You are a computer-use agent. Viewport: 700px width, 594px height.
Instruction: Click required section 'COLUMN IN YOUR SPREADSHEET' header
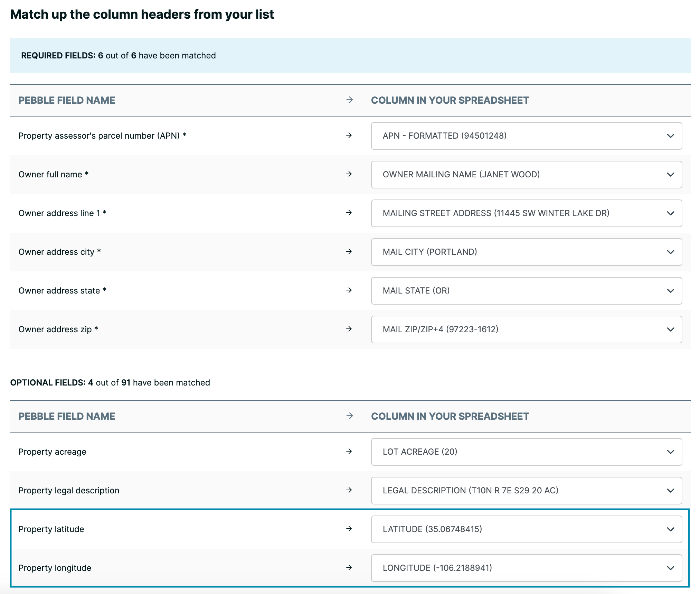450,100
